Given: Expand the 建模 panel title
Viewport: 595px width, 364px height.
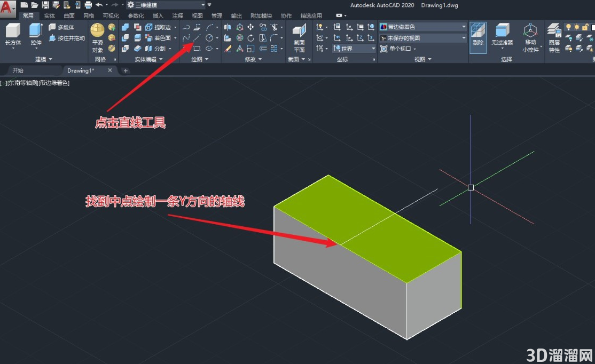Looking at the screenshot, I should (44, 59).
